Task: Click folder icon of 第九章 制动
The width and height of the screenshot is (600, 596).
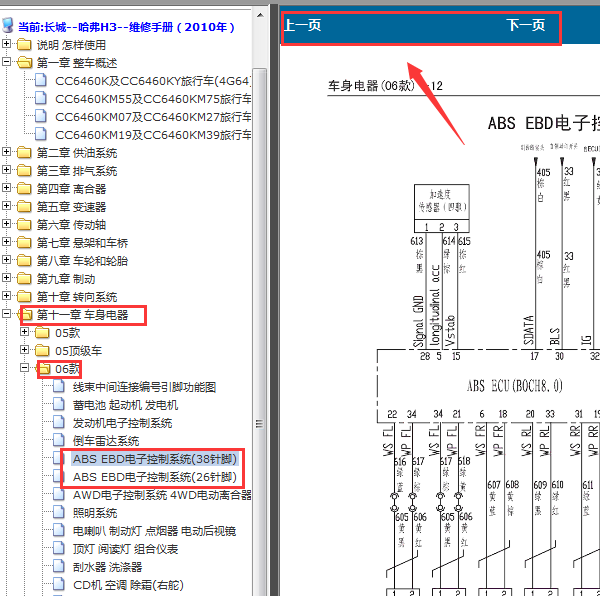Action: pyautogui.click(x=24, y=278)
